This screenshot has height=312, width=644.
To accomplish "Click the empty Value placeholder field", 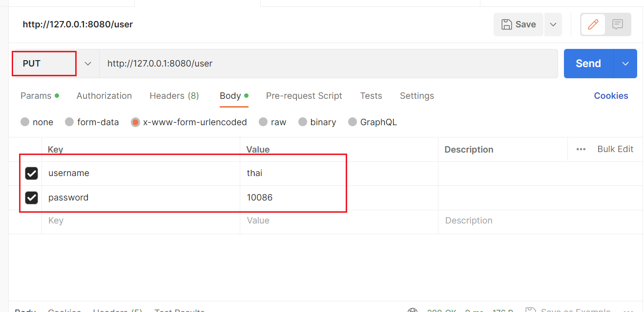I will tap(339, 221).
